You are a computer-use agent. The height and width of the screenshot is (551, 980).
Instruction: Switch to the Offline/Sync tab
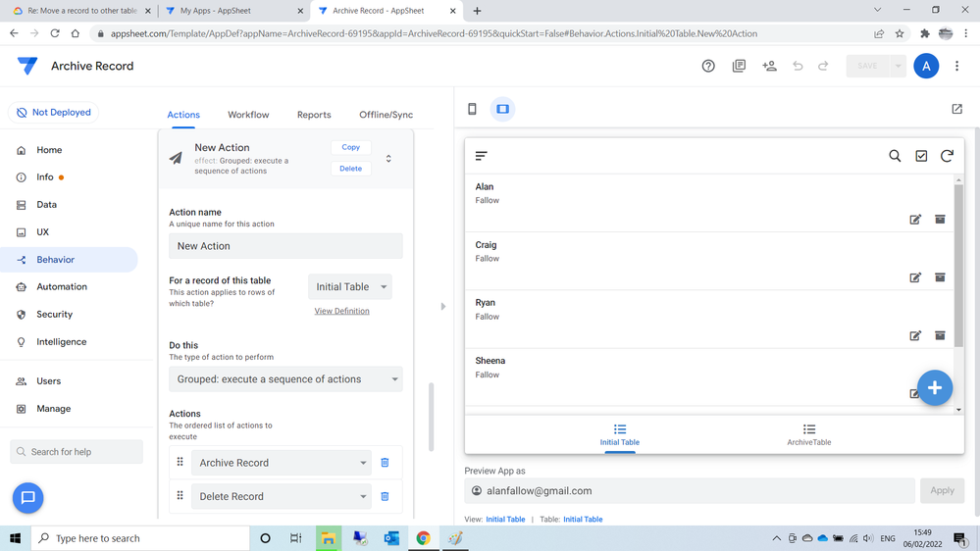[386, 115]
